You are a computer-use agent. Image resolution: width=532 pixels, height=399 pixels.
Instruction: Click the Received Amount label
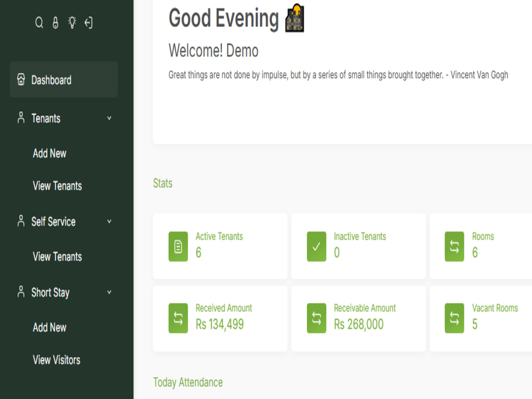tap(223, 308)
